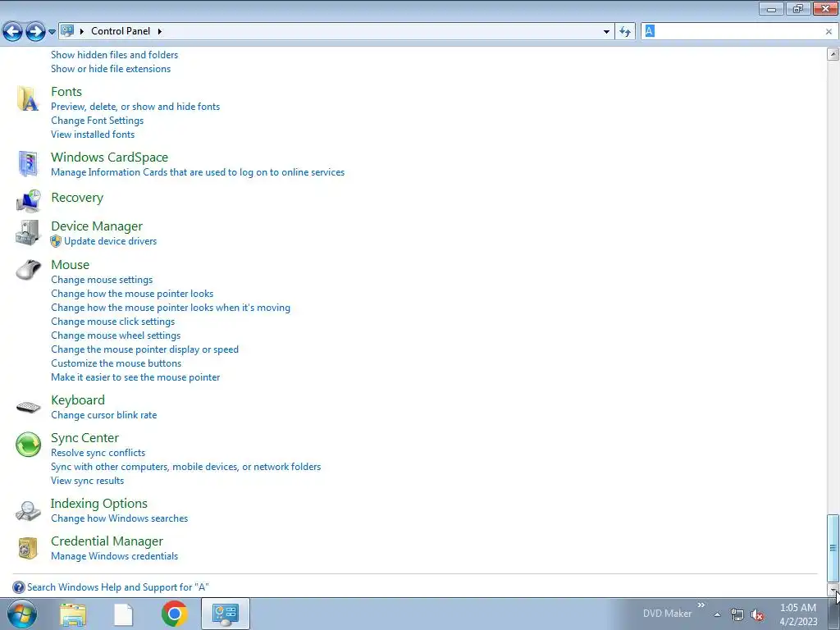Viewport: 840px width, 630px height.
Task: Open the Fonts folder icon
Action: [x=27, y=99]
